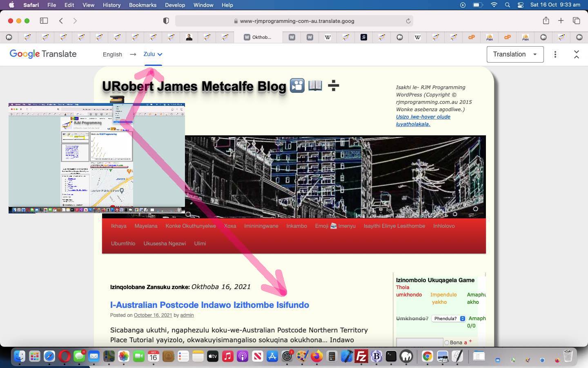Open Xcode from the Dock
Image resolution: width=588 pixels, height=368 pixels.
coord(347,357)
